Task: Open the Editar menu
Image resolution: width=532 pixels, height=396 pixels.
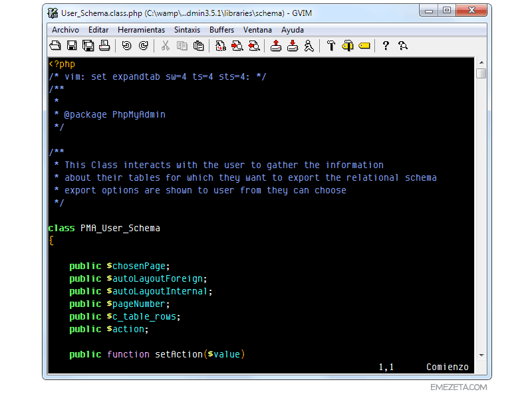Action: pyautogui.click(x=98, y=30)
